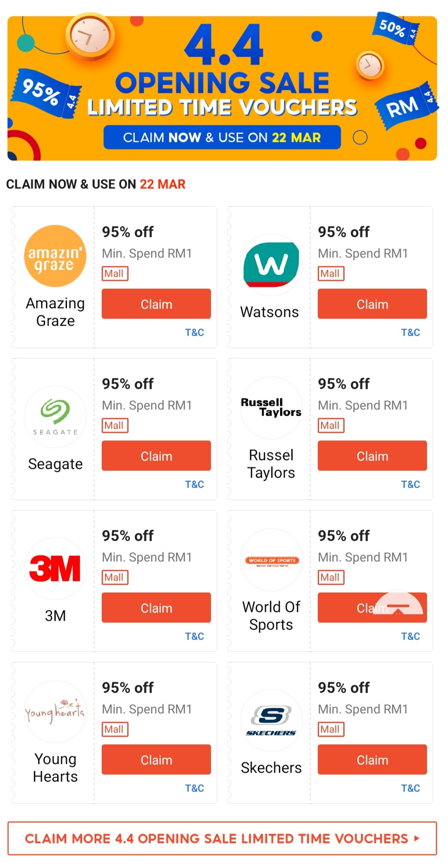The image size is (448, 868).
Task: Tap the floating widget over World Of Sports
Action: point(399,604)
